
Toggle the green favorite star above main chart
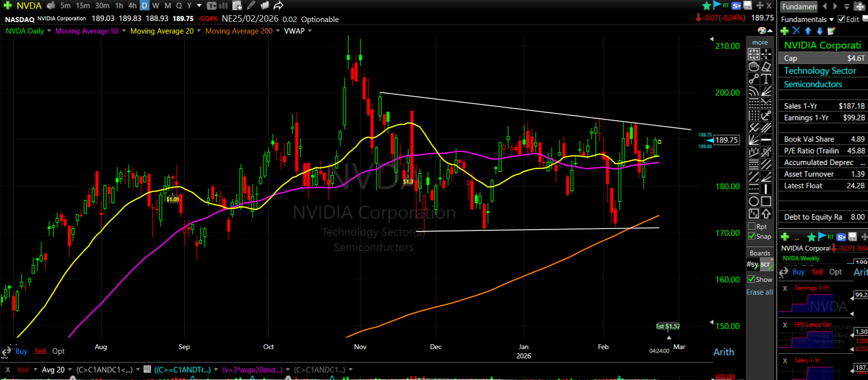[706, 5]
